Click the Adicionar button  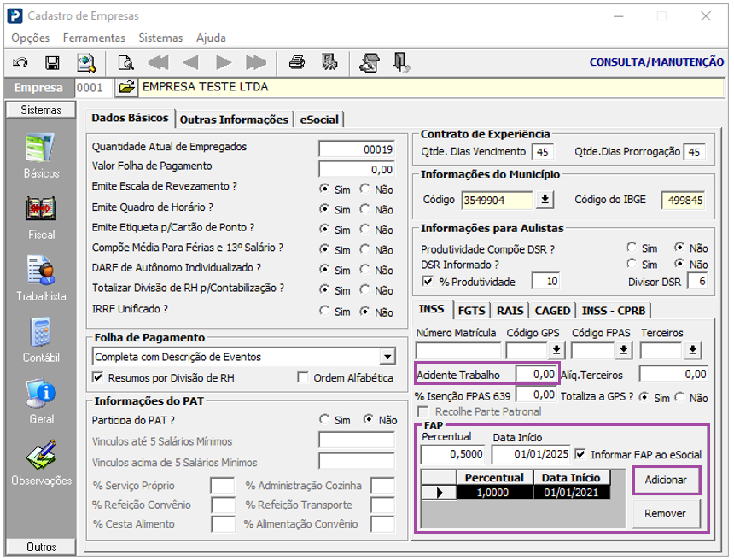click(x=666, y=480)
